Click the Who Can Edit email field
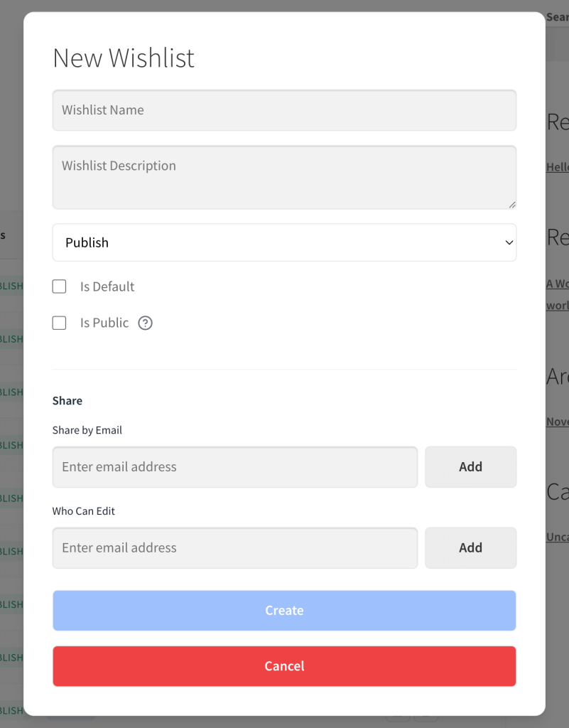Viewport: 569px width, 728px height. point(234,547)
